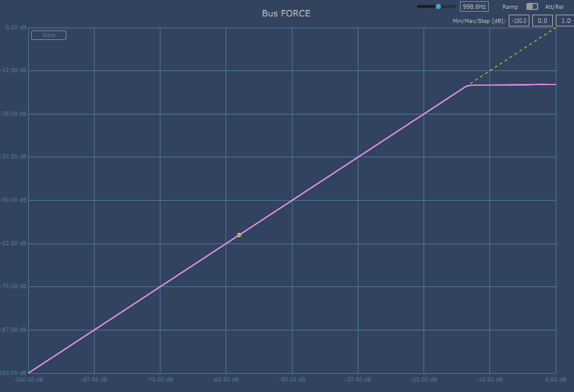Click the -75.00 dB vertical axis label

[x=15, y=286]
